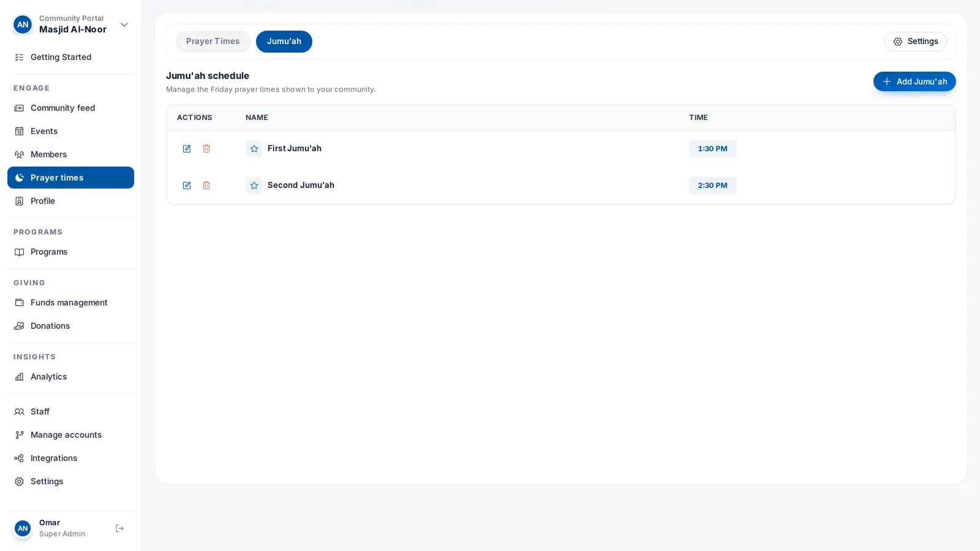Screen dimensions: 980x551
Task: Switch to the Prayer Times tab
Action: click(213, 42)
